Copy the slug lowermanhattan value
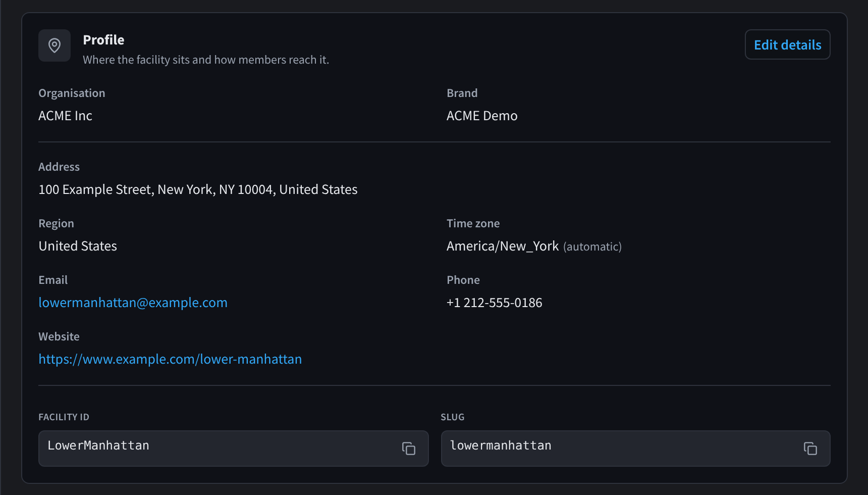This screenshot has width=868, height=495. (x=810, y=449)
